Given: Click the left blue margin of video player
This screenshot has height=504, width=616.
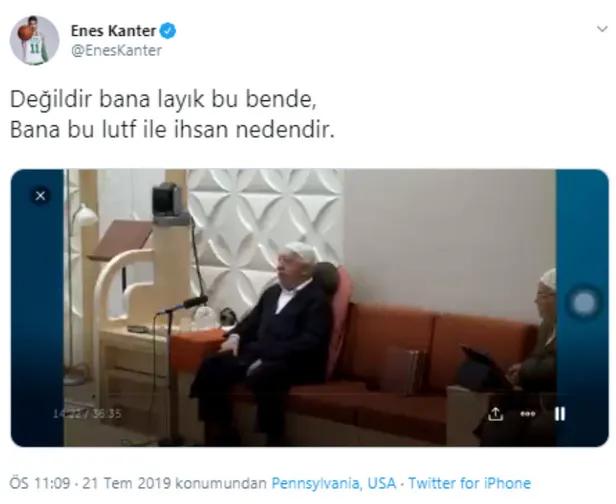Looking at the screenshot, I should [37, 308].
